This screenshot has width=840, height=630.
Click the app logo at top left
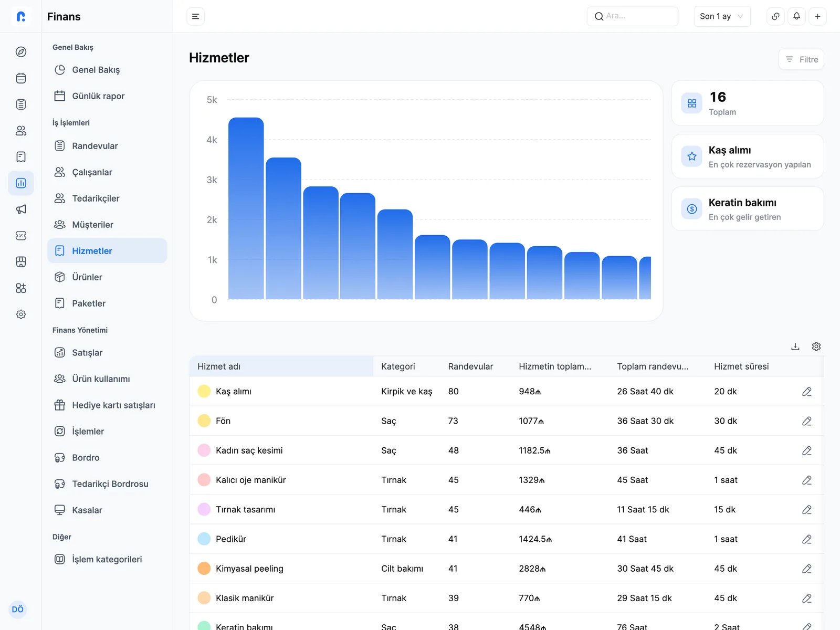pyautogui.click(x=21, y=16)
